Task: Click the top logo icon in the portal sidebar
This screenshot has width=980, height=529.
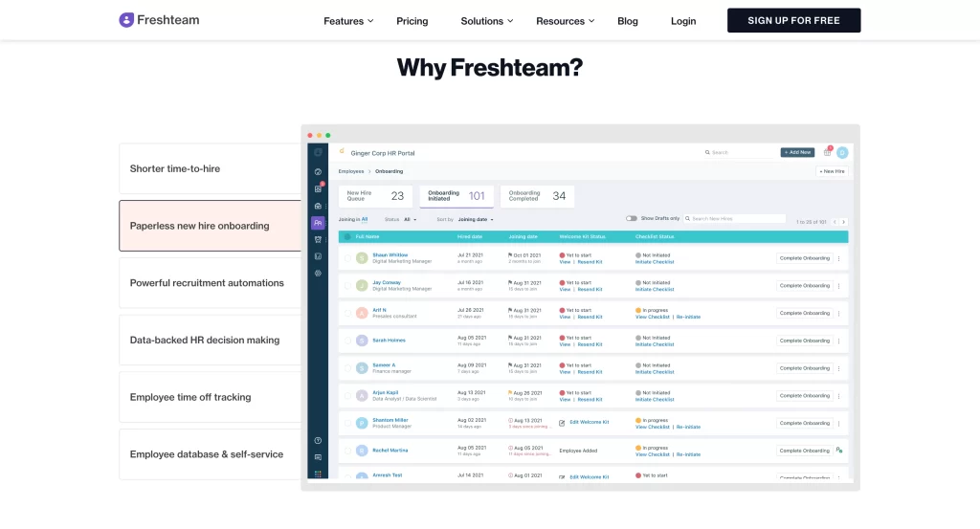Action: tap(318, 152)
